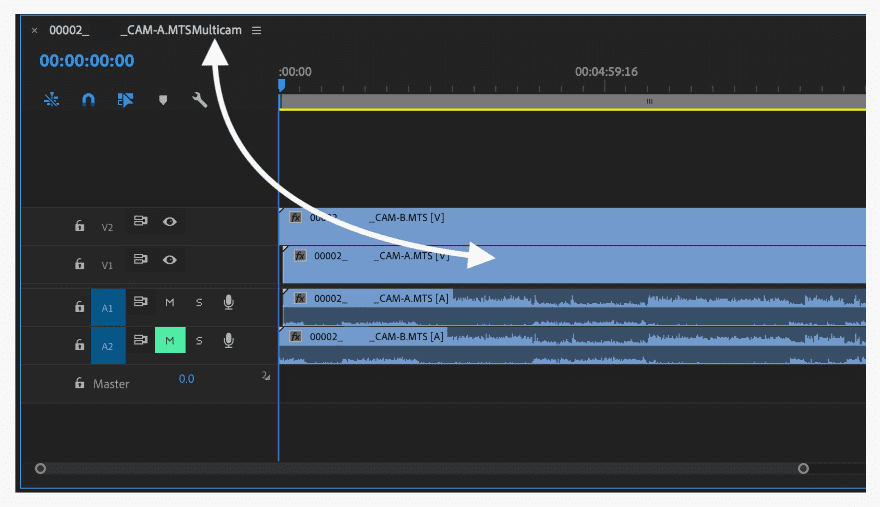The width and height of the screenshot is (880, 507).
Task: Enable voice-over record on A2
Action: pyautogui.click(x=228, y=341)
